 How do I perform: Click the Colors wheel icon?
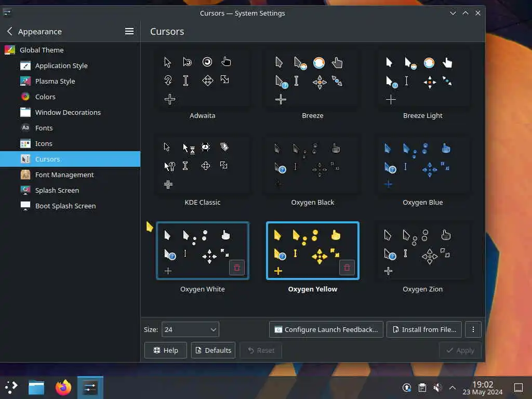(25, 97)
